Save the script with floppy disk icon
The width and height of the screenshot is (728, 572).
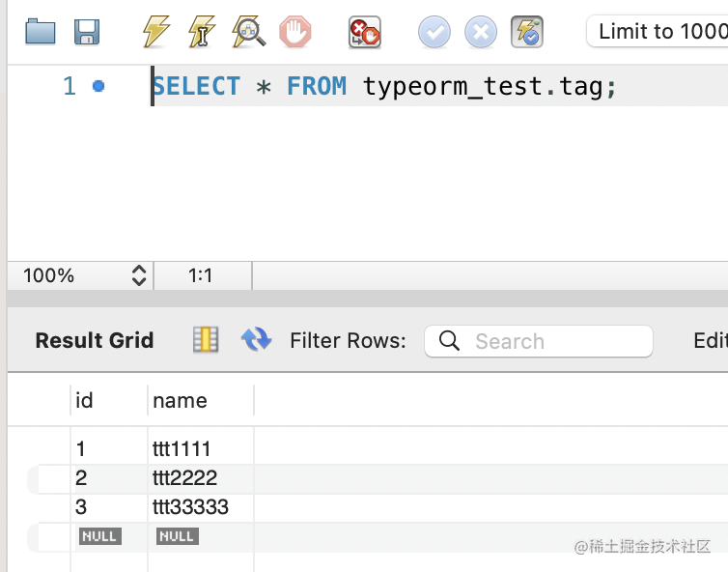(87, 33)
